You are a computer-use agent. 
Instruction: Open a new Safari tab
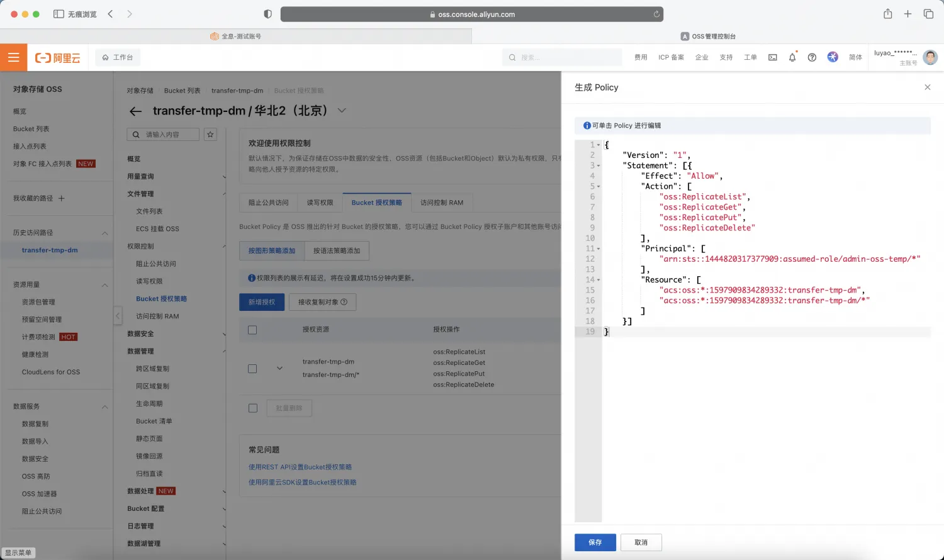click(907, 14)
